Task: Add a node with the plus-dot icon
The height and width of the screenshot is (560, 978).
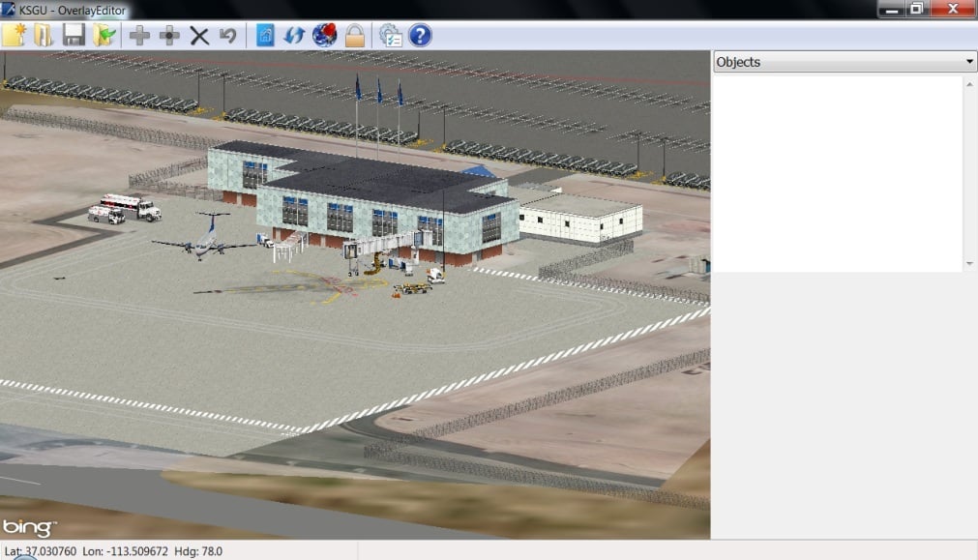Action: (x=169, y=36)
